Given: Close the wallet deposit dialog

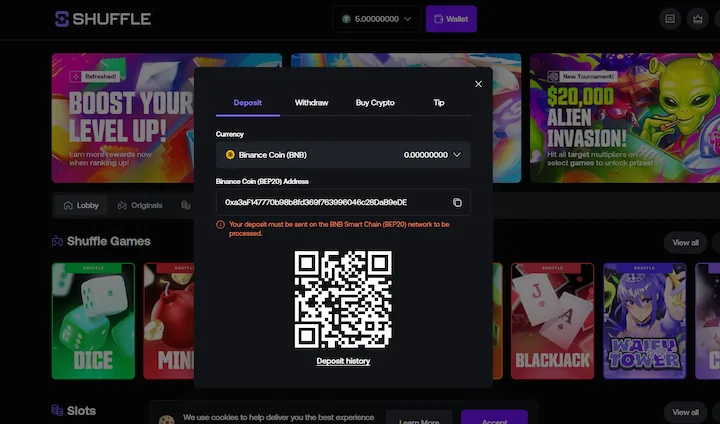Looking at the screenshot, I should [x=478, y=84].
